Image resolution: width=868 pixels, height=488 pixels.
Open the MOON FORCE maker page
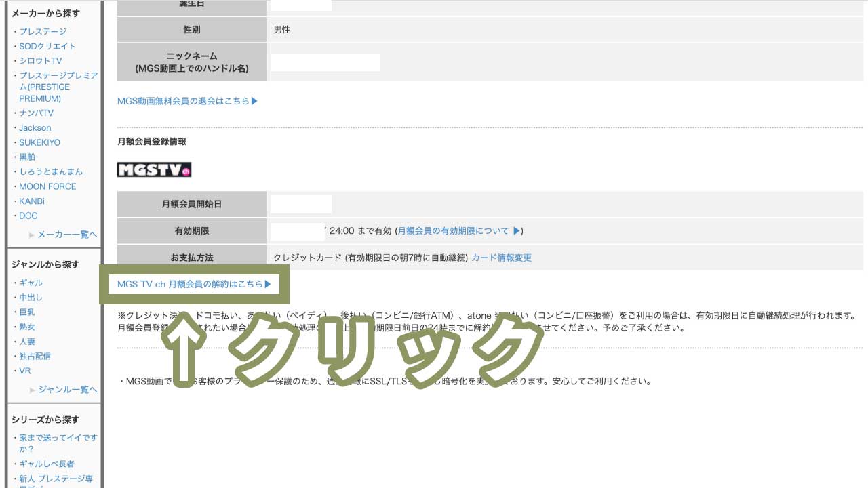[47, 186]
